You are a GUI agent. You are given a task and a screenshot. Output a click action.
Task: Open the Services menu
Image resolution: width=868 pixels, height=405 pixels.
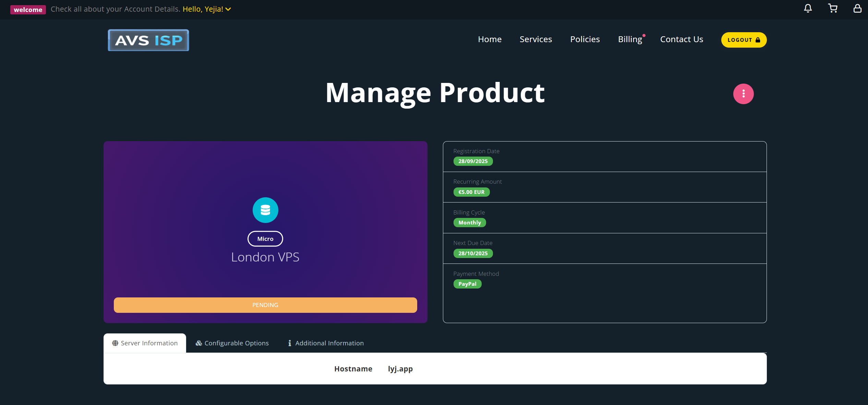[x=536, y=39]
